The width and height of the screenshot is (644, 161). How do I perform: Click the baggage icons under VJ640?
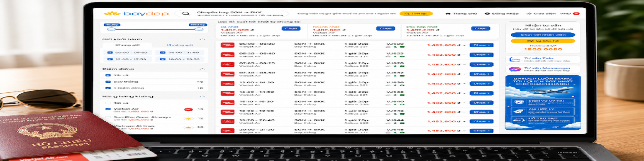pyautogui.click(x=395, y=105)
